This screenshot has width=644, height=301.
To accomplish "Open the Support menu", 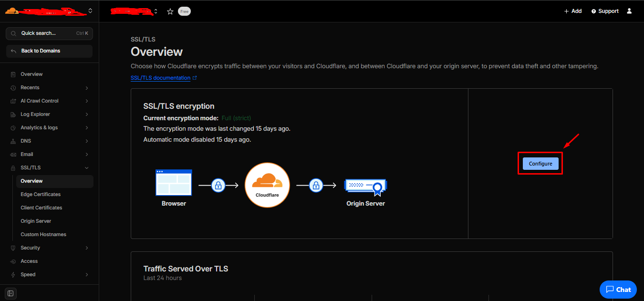I will (x=605, y=11).
